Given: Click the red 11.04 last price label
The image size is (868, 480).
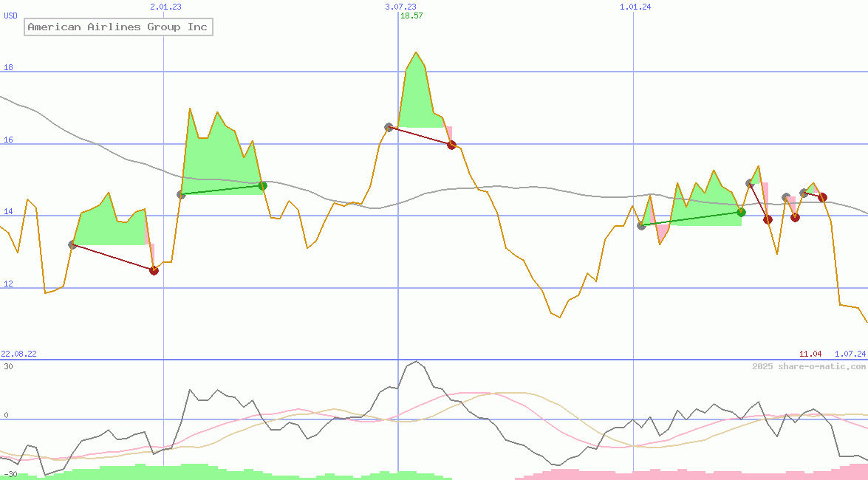Looking at the screenshot, I should [810, 354].
